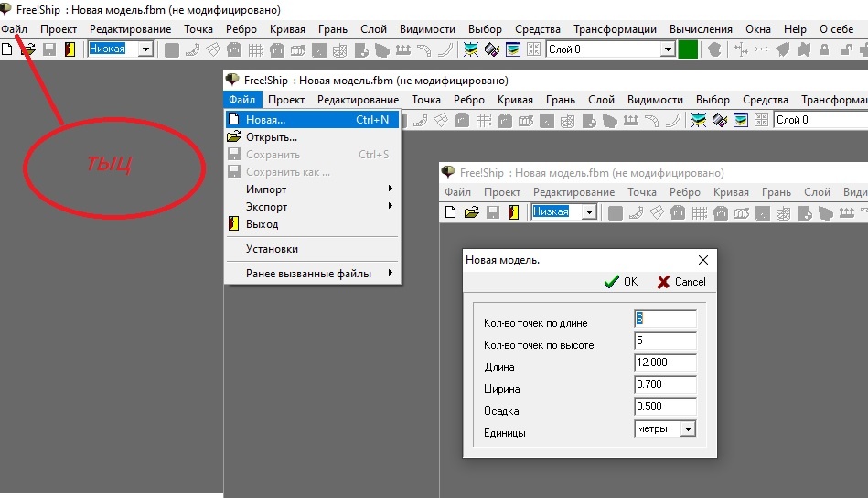The width and height of the screenshot is (868, 498).
Task: Click the paint roller icon in middle window toolbar
Action: click(720, 120)
